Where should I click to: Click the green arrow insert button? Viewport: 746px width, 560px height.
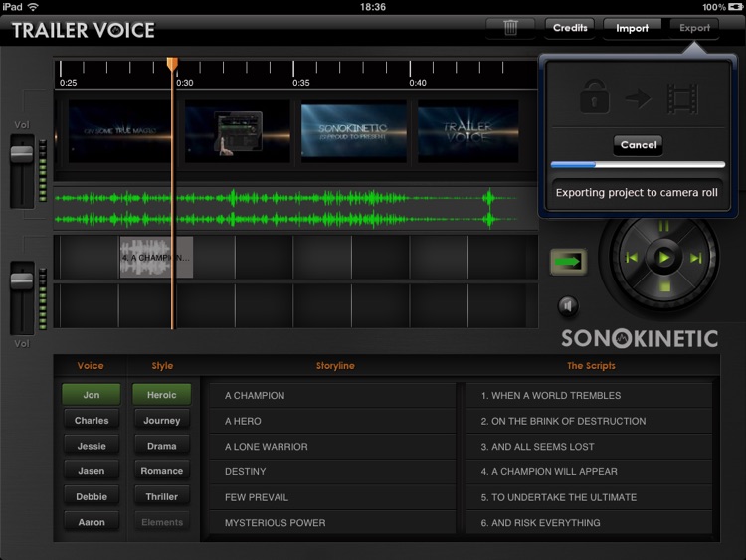pos(569,262)
